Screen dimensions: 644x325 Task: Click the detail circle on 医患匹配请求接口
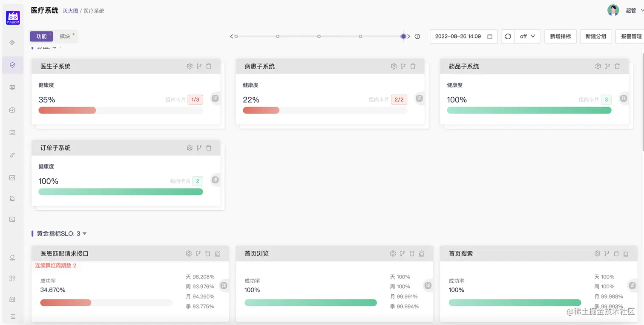tap(223, 285)
